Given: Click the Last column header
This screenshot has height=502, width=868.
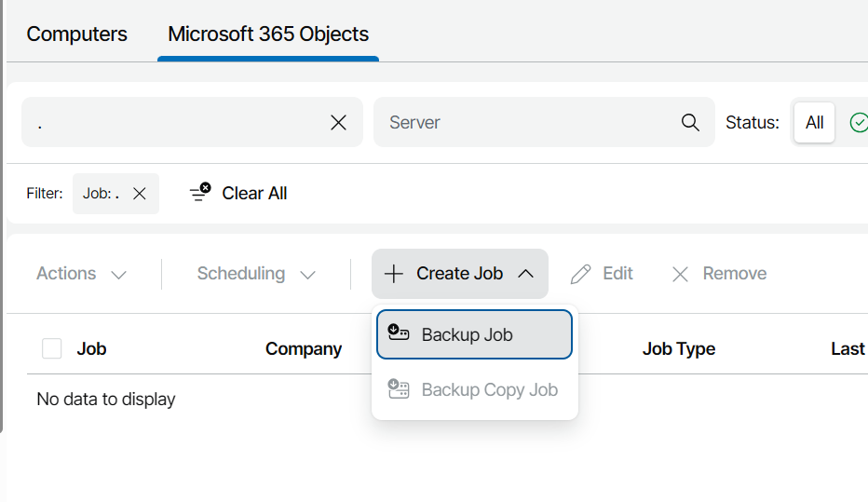Looking at the screenshot, I should coord(848,348).
